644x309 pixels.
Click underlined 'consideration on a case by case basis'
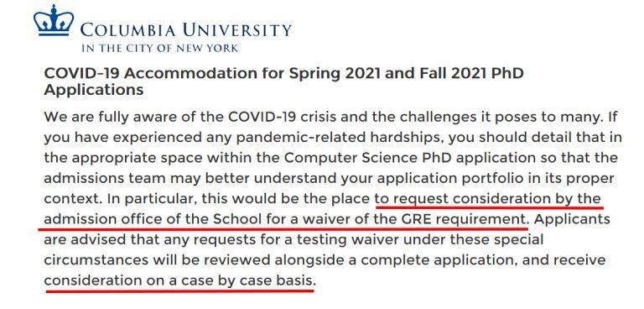coord(180,281)
